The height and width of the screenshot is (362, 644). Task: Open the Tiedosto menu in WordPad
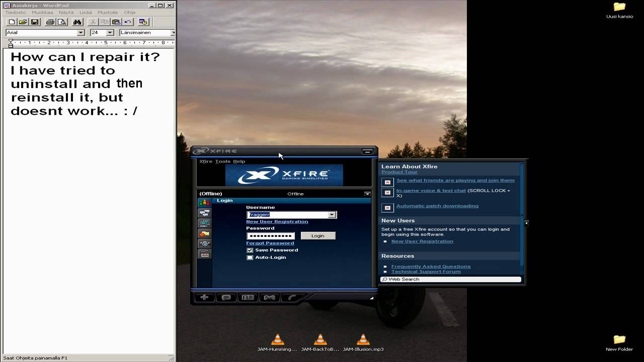(16, 13)
